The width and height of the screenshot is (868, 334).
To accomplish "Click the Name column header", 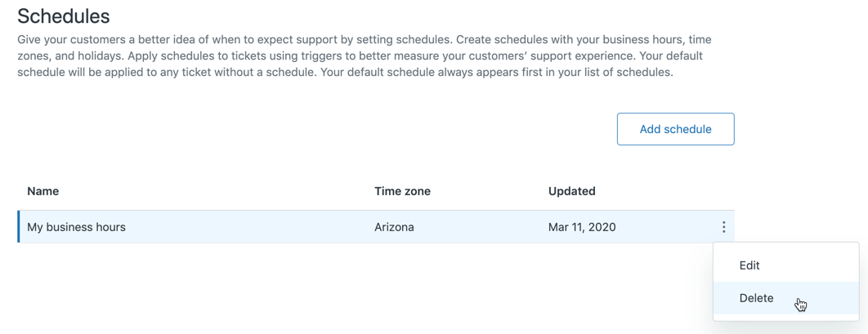I will 43,191.
